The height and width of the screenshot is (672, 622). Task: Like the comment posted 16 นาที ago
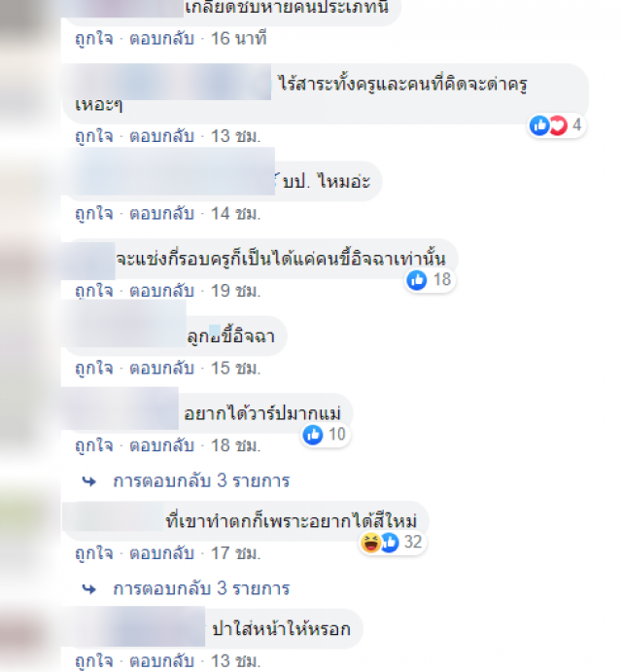click(94, 39)
